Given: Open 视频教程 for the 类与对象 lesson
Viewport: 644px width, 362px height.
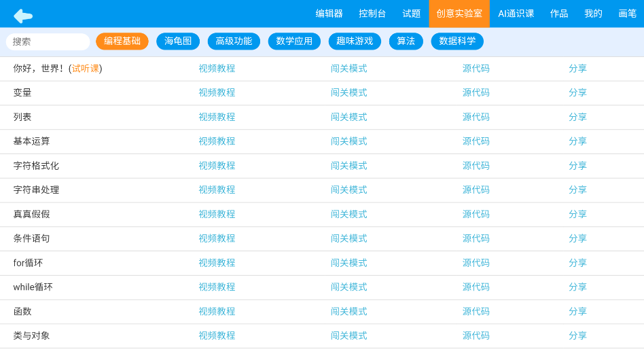Looking at the screenshot, I should coord(217,336).
